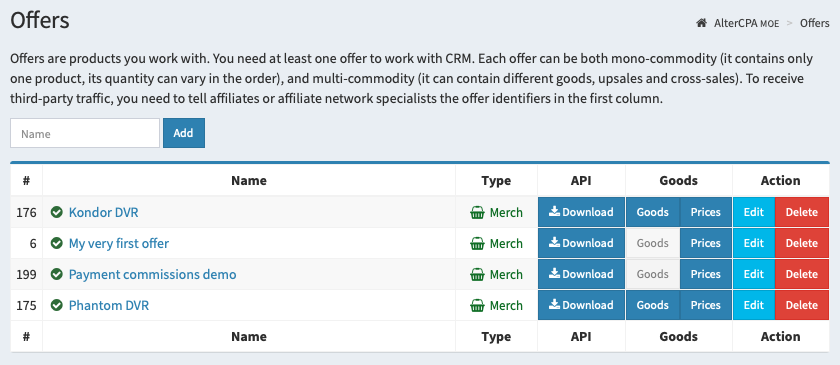Screen dimensions: 840x365
Task: Click the home icon in breadcrumb
Action: point(701,23)
